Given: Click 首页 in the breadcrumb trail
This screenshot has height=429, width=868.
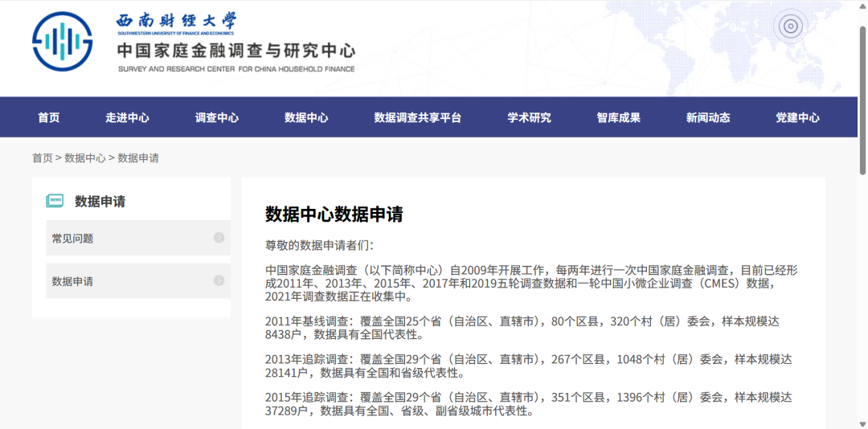Looking at the screenshot, I should [42, 158].
